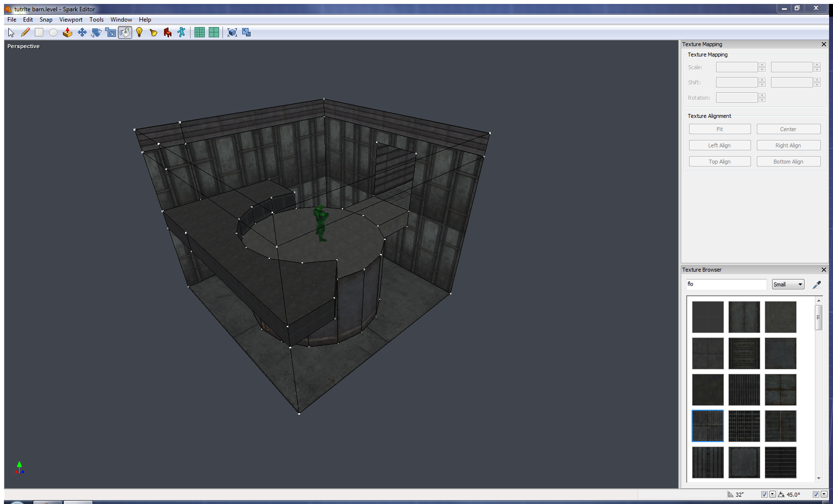
Task: Activate the Scale tool
Action: (x=111, y=32)
